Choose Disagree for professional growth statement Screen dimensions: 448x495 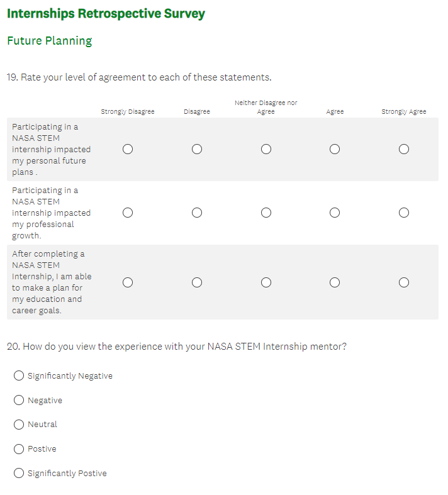(197, 213)
